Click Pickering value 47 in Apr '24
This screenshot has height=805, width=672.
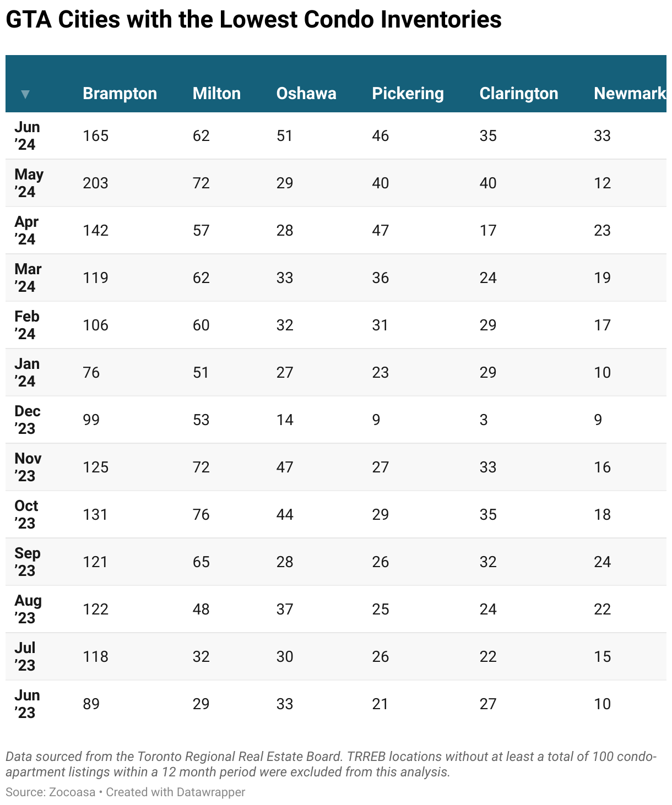(380, 230)
